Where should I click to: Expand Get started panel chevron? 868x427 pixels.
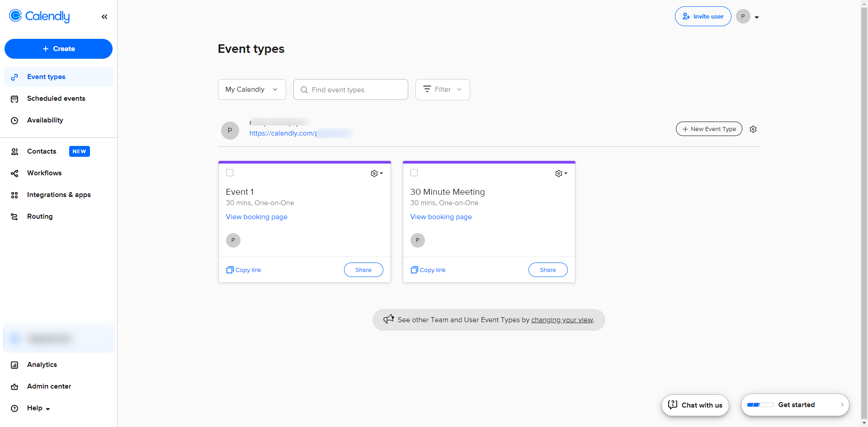pyautogui.click(x=842, y=405)
